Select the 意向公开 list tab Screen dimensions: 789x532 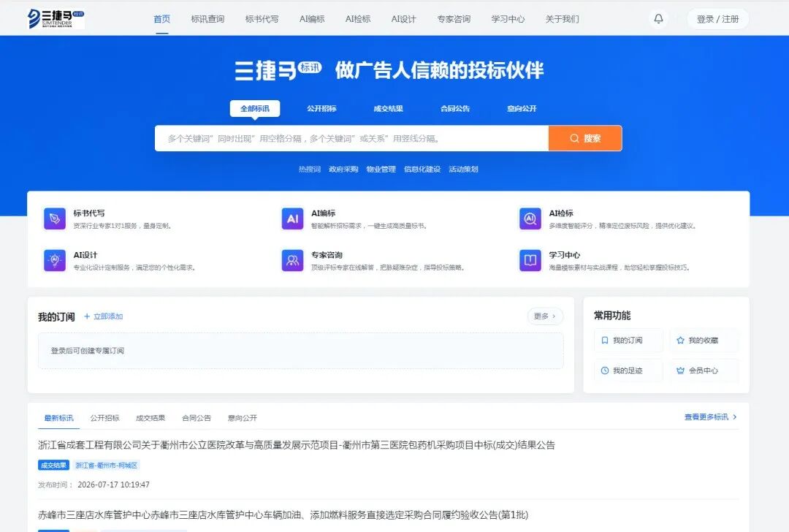[x=242, y=418]
